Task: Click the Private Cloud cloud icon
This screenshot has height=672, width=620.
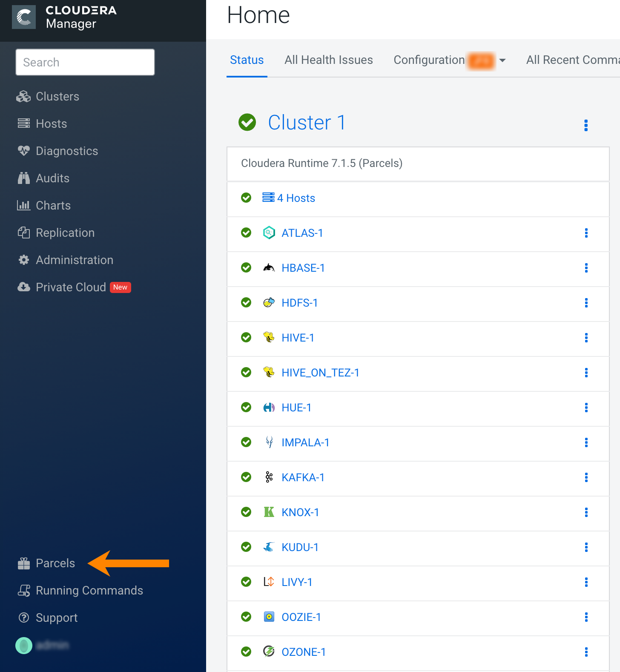Action: click(x=24, y=287)
